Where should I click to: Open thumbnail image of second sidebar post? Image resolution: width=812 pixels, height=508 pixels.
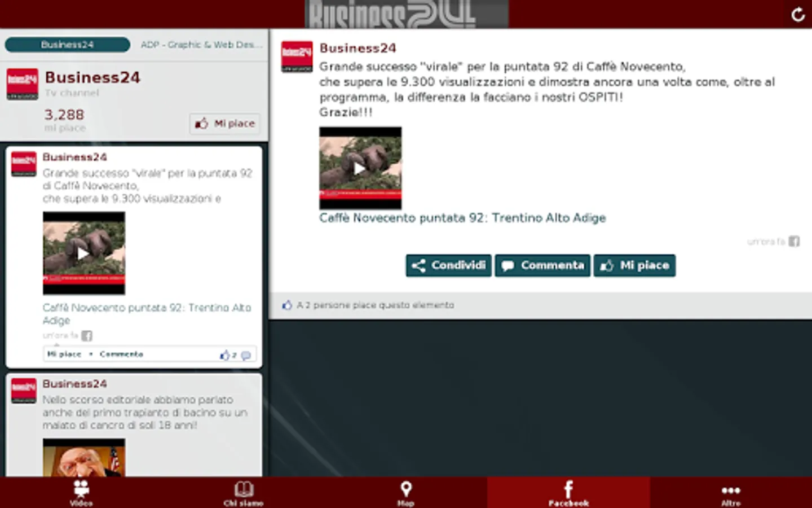tap(84, 458)
